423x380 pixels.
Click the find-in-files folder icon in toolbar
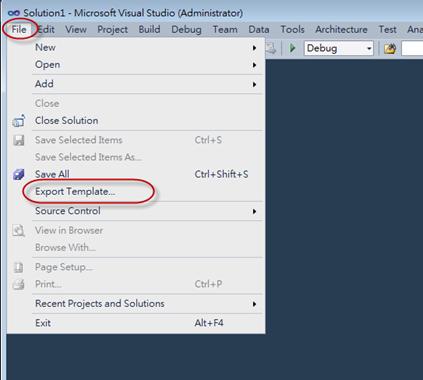pyautogui.click(x=390, y=49)
